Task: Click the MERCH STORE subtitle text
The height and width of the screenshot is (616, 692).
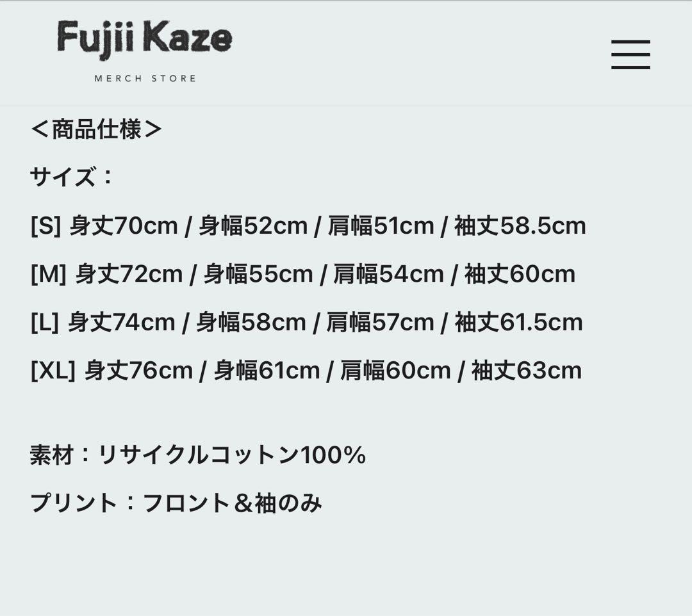Action: coord(145,78)
